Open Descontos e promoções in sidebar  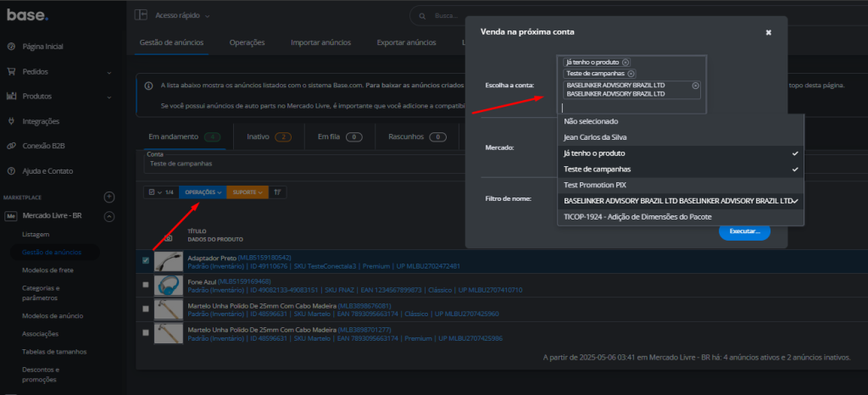coord(41,375)
